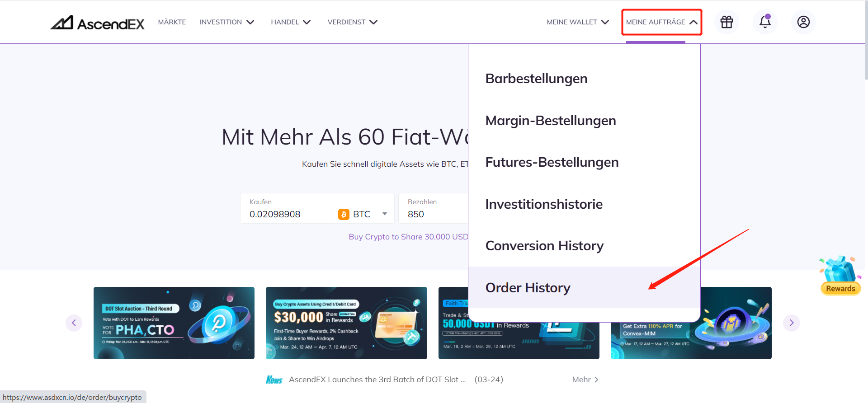The image size is (868, 403).
Task: Open the Convex-MIM 110% APR banner
Action: [691, 340]
